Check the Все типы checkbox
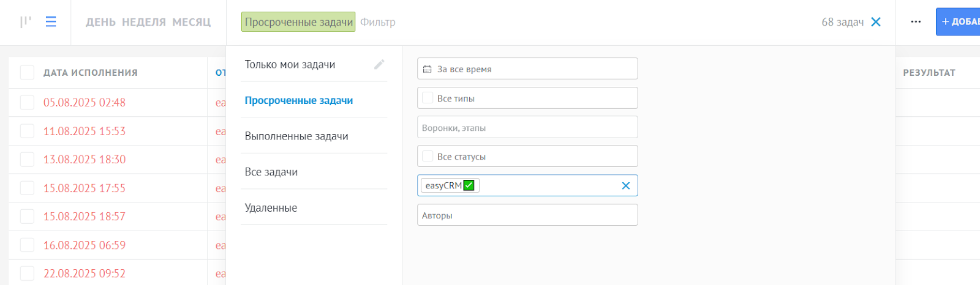This screenshot has width=980, height=285. (428, 98)
